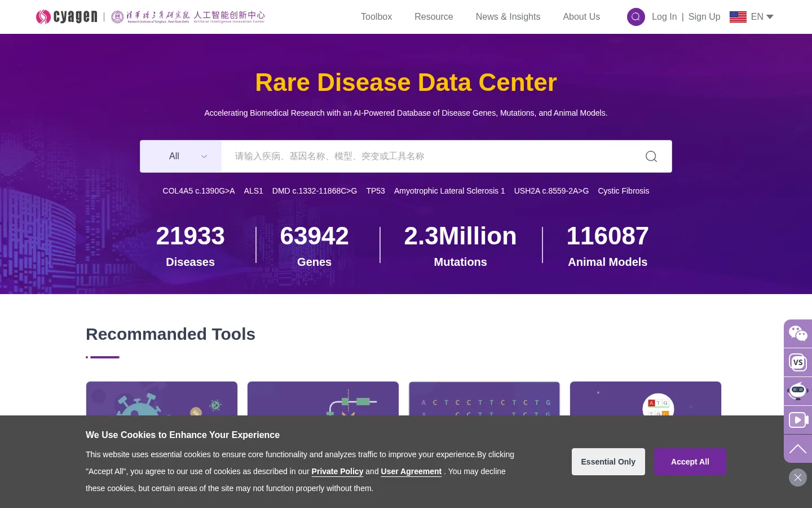This screenshot has width=812, height=508.
Task: Click the 2.3Million Mutations statistic
Action: 460,246
